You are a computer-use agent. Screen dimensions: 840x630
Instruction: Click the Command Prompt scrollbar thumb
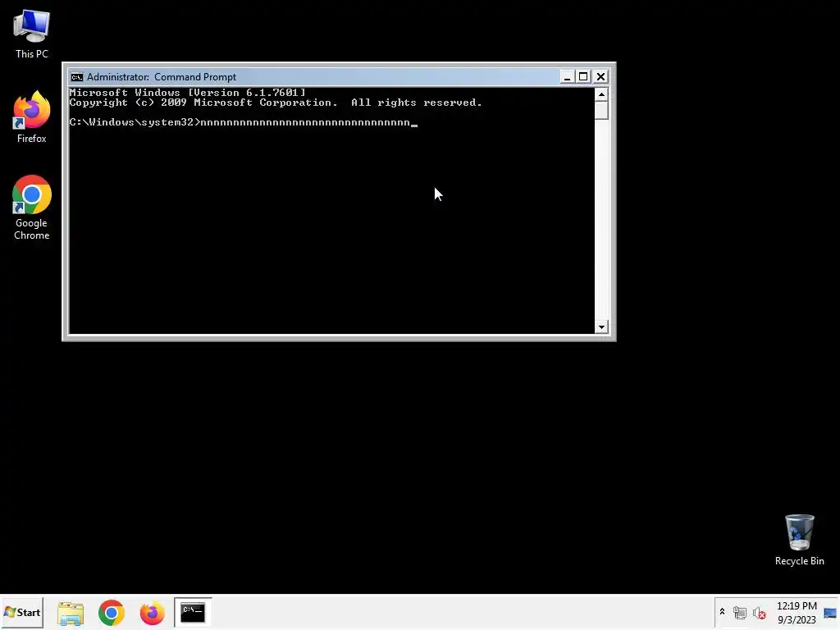(x=601, y=111)
